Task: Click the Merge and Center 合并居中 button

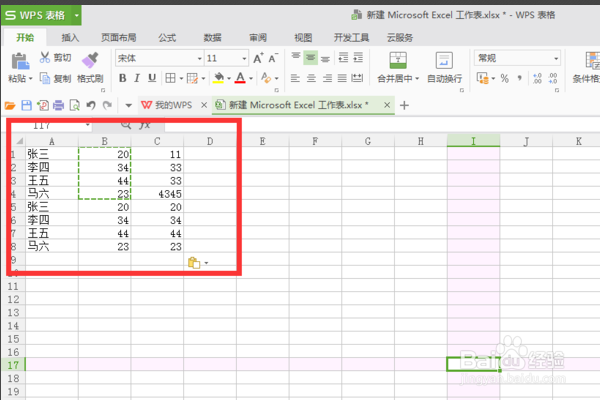Action: click(398, 68)
